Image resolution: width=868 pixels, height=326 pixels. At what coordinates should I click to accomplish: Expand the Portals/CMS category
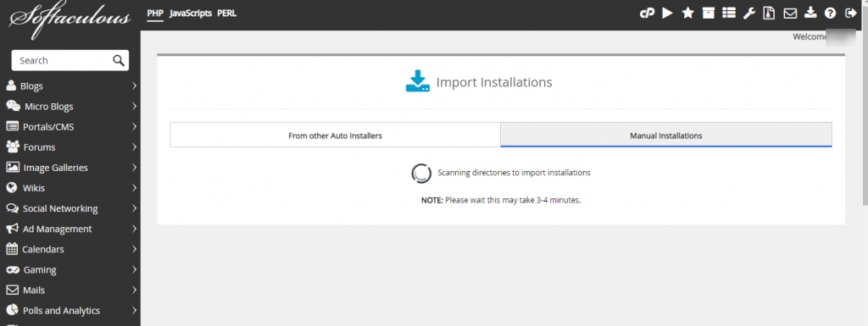[x=70, y=126]
